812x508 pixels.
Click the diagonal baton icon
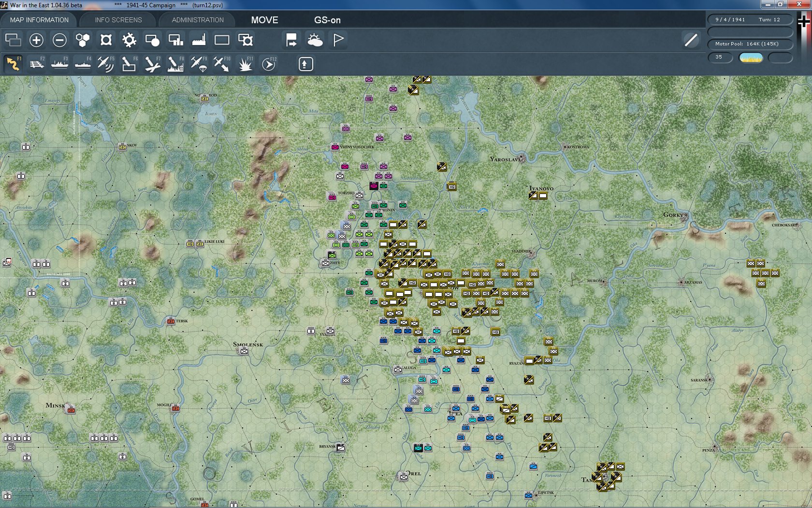[x=691, y=40]
